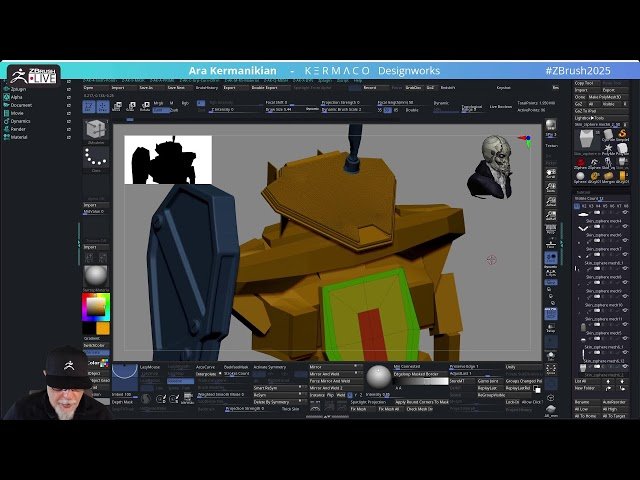Click the Mirror button
The image size is (640, 480).
(336, 367)
